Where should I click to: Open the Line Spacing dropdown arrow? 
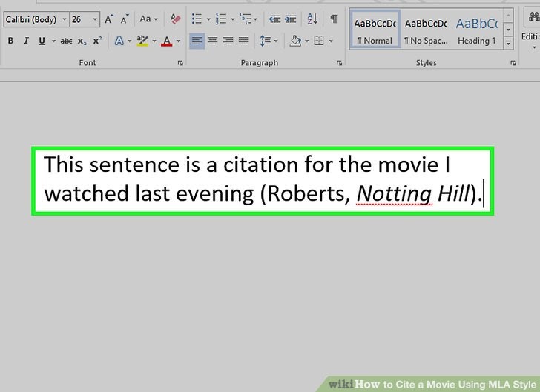(276, 41)
